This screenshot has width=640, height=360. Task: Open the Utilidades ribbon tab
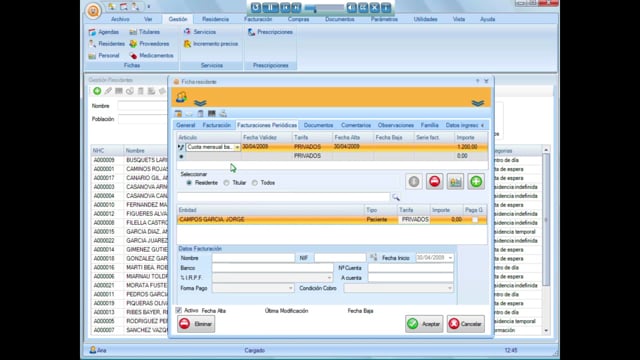point(425,19)
